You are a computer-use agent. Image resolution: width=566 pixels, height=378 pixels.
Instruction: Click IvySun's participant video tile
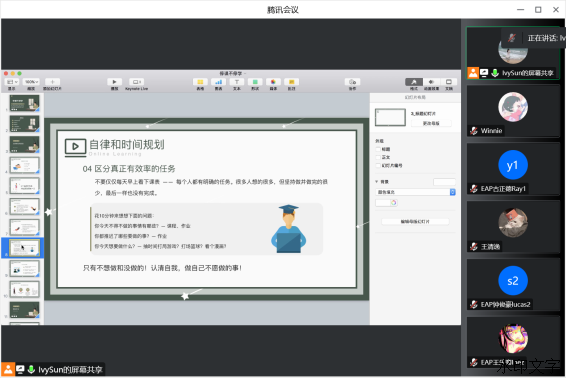(513, 53)
